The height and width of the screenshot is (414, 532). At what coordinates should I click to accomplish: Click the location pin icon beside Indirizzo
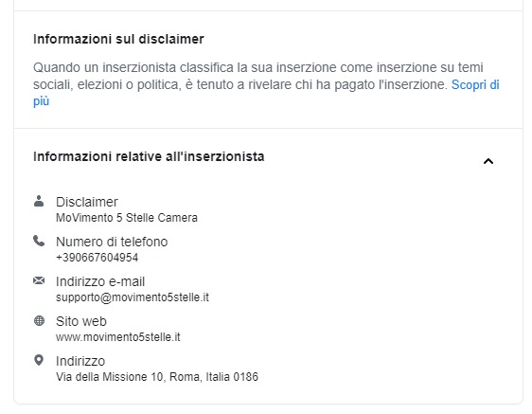pos(39,360)
